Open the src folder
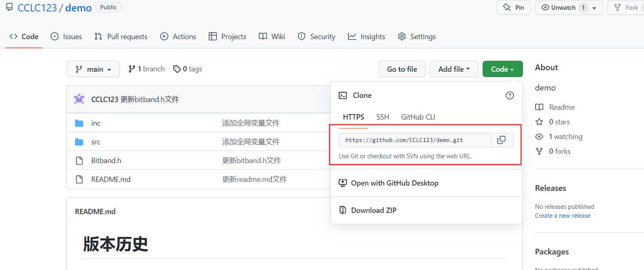 click(x=95, y=142)
